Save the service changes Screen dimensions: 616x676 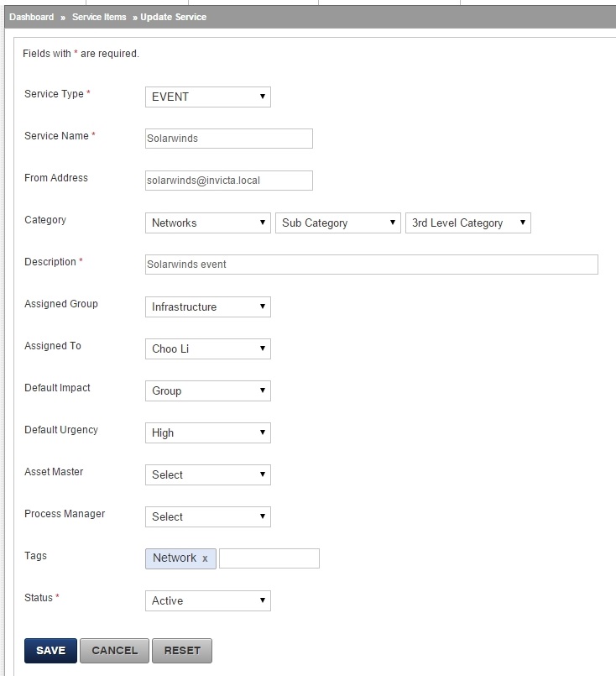click(x=51, y=651)
